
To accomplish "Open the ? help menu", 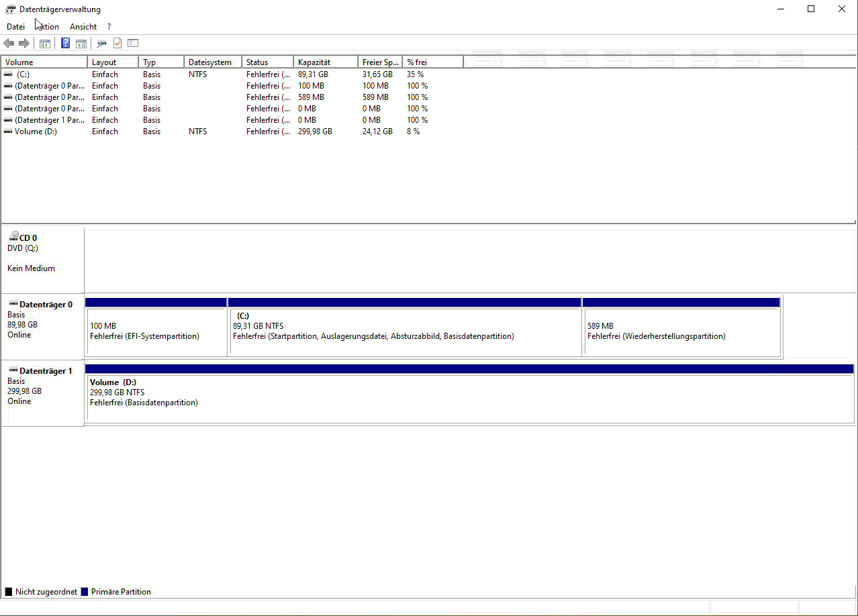I will [x=109, y=27].
